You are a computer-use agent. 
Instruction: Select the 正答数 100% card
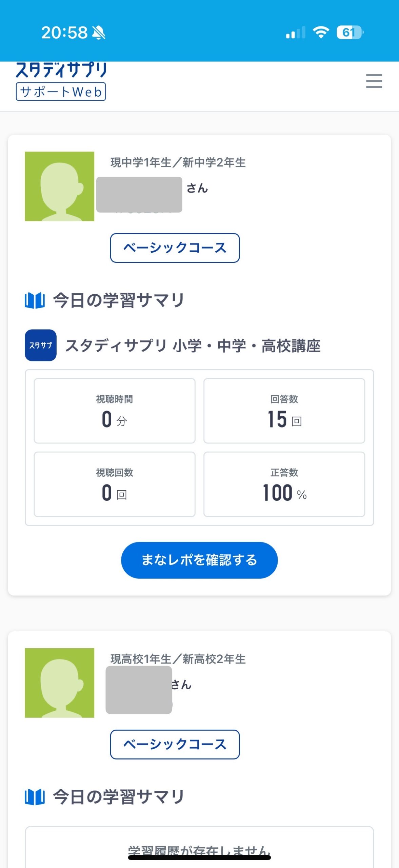pyautogui.click(x=284, y=484)
